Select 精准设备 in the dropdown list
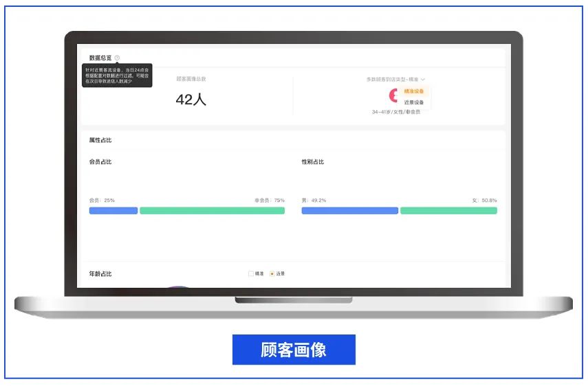Viewport: 588px width, 386px height. pos(413,91)
